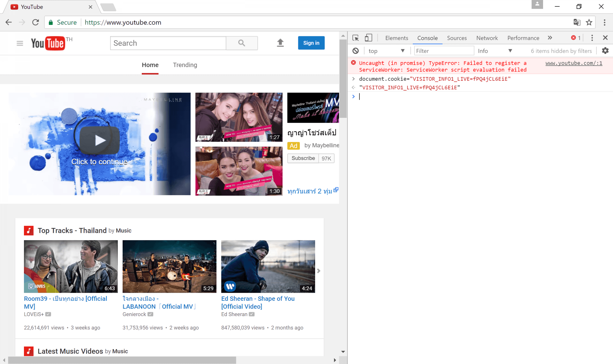Open console settings gear
The width and height of the screenshot is (613, 364).
[x=605, y=50]
